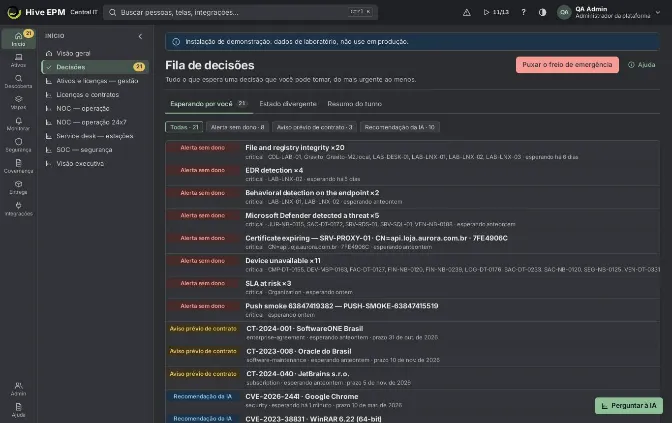Select the Todas · 21 filter chip
The width and height of the screenshot is (672, 423).
(x=184, y=127)
